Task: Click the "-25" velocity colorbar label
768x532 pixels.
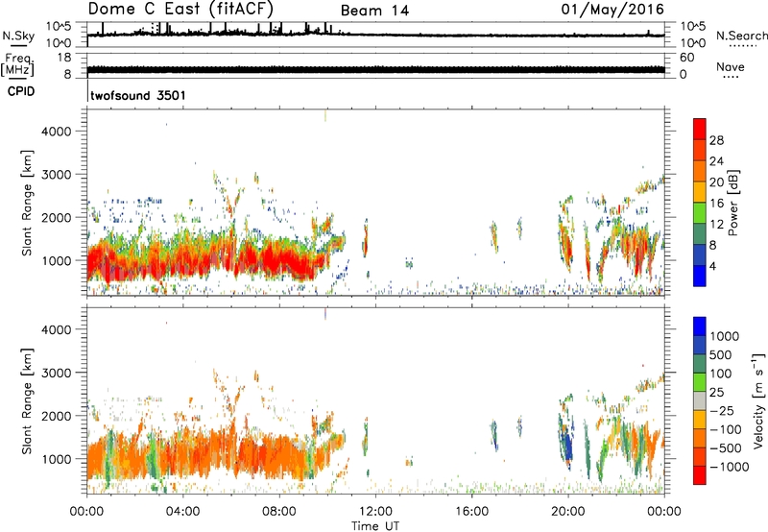Action: pos(723,411)
